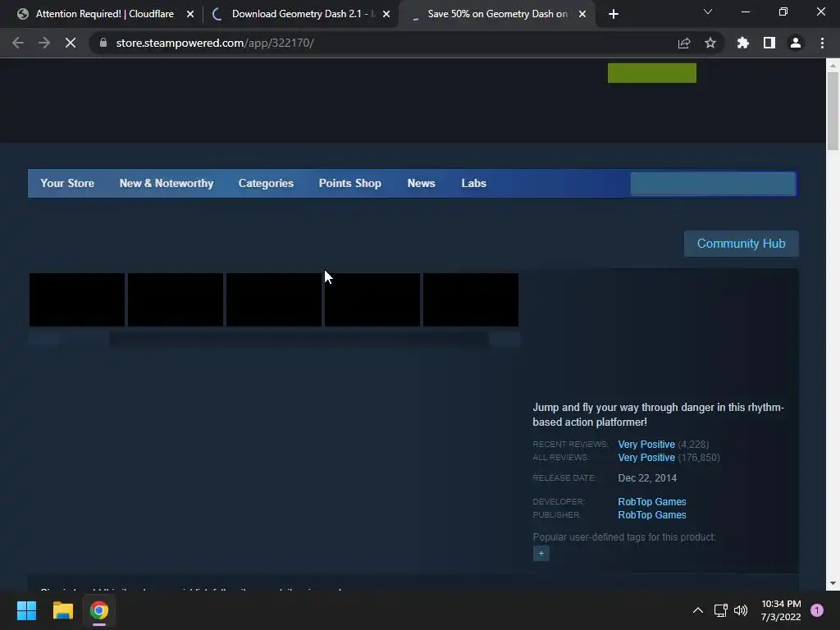The image size is (840, 630).
Task: Close the Download Geometry Dash tab
Action: click(386, 15)
